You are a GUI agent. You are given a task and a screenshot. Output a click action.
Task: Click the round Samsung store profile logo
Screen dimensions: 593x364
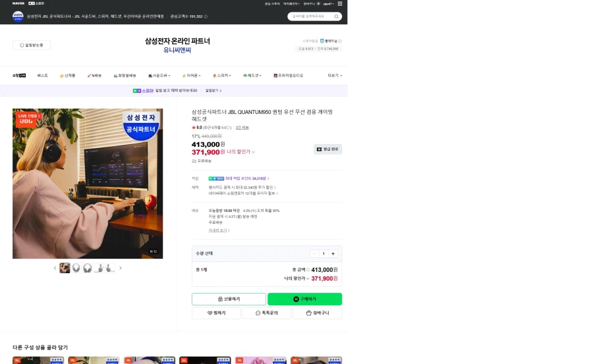pos(18,16)
